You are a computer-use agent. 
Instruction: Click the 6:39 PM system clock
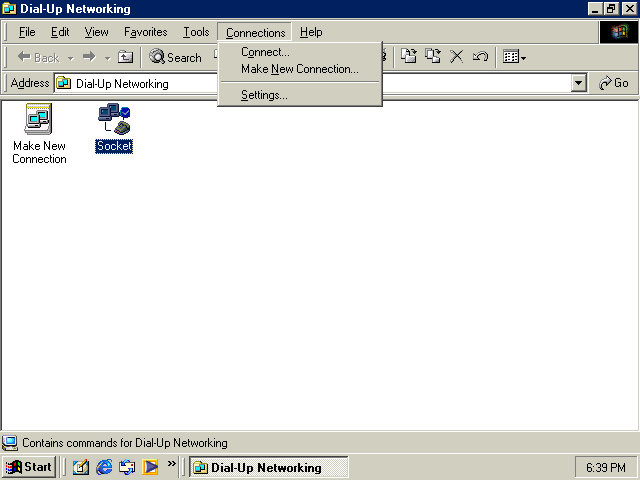(606, 467)
